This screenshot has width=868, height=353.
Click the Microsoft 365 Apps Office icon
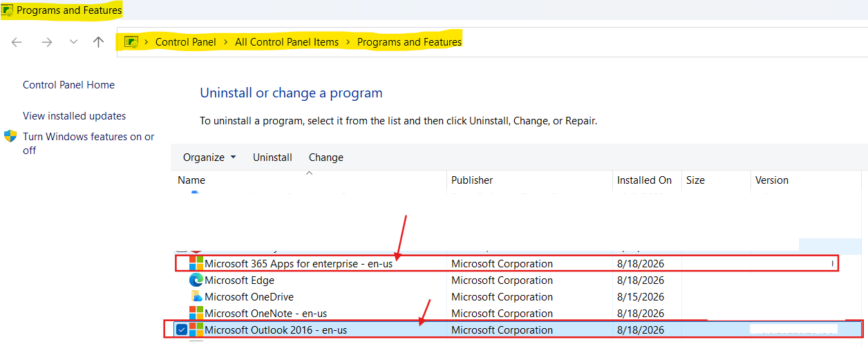coord(196,263)
